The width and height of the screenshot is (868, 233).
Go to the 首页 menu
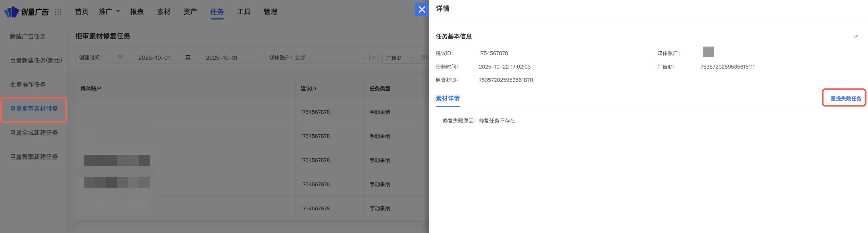[82, 12]
